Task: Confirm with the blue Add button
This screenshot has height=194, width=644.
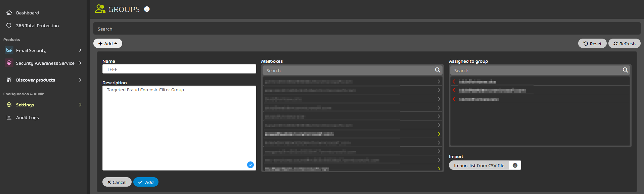Action: [x=146, y=182]
